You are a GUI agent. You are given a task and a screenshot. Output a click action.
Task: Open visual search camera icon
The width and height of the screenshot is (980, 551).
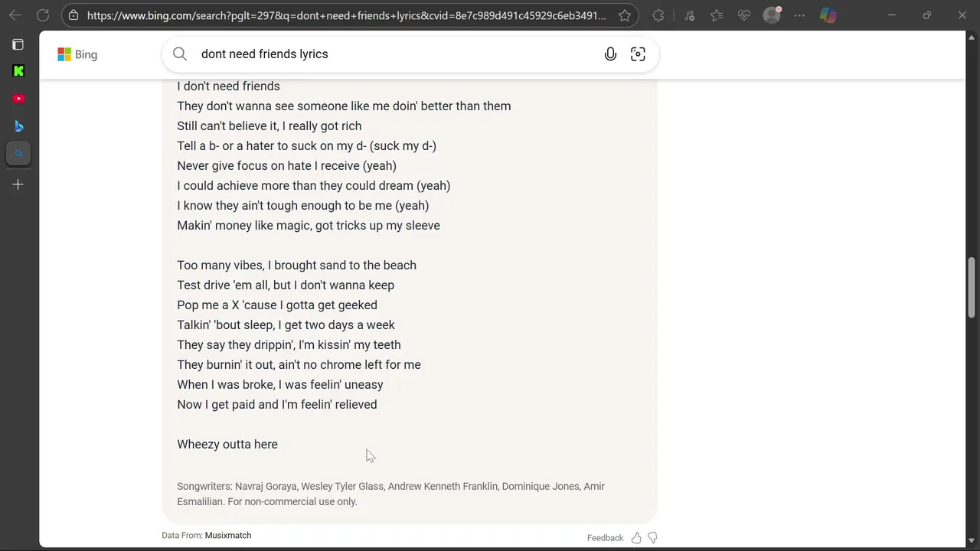(638, 54)
